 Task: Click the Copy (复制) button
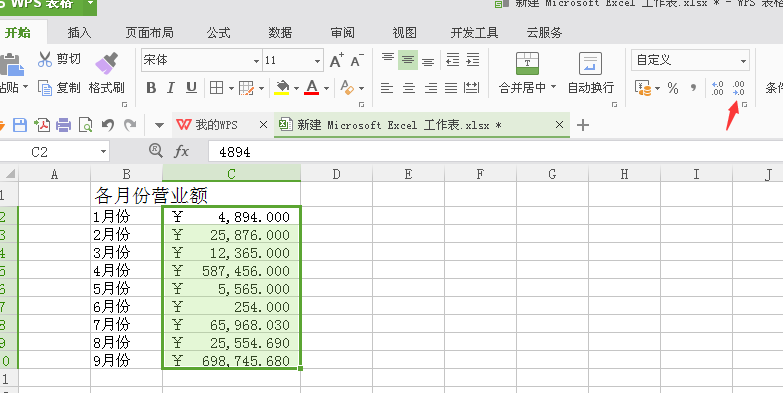[x=58, y=88]
